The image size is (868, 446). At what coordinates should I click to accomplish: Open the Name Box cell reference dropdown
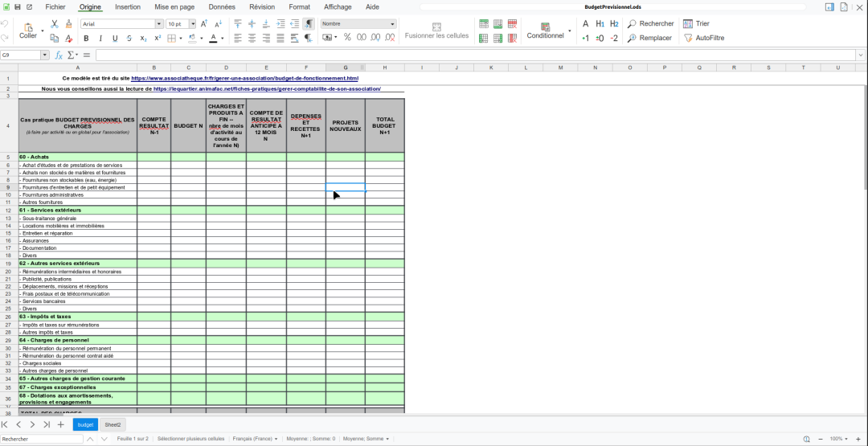tap(45, 55)
